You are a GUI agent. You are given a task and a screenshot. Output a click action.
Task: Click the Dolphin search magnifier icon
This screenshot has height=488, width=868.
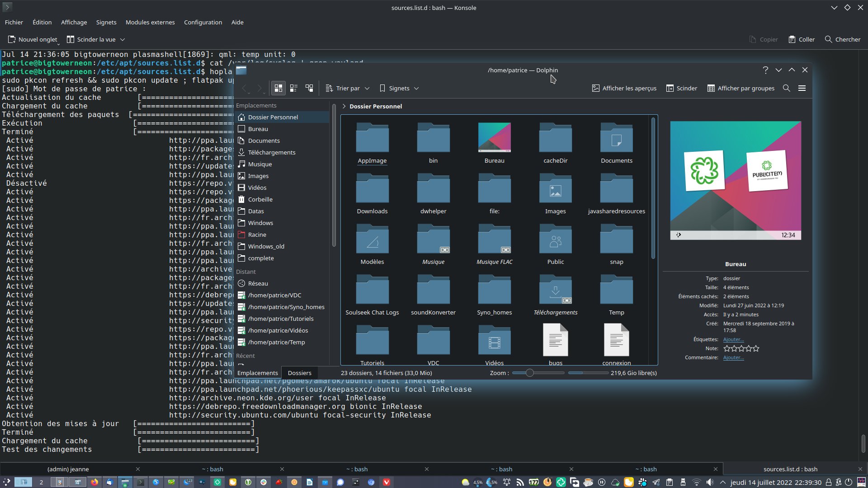tap(786, 88)
